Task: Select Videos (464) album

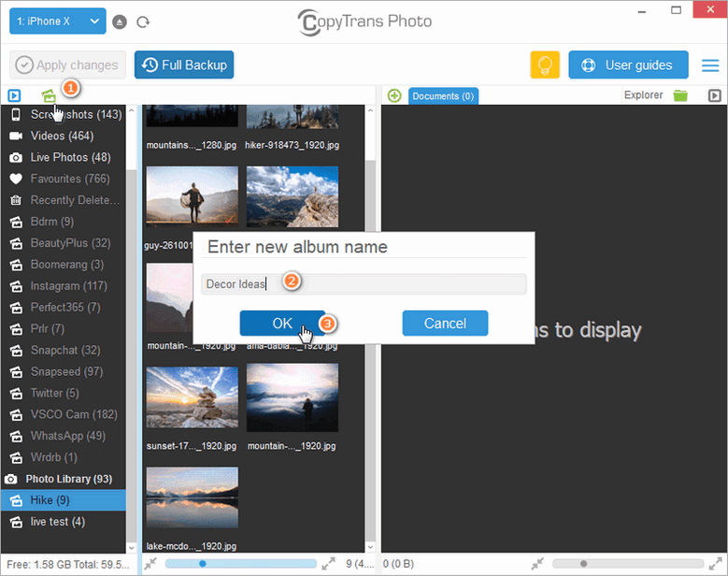Action: pyautogui.click(x=64, y=136)
